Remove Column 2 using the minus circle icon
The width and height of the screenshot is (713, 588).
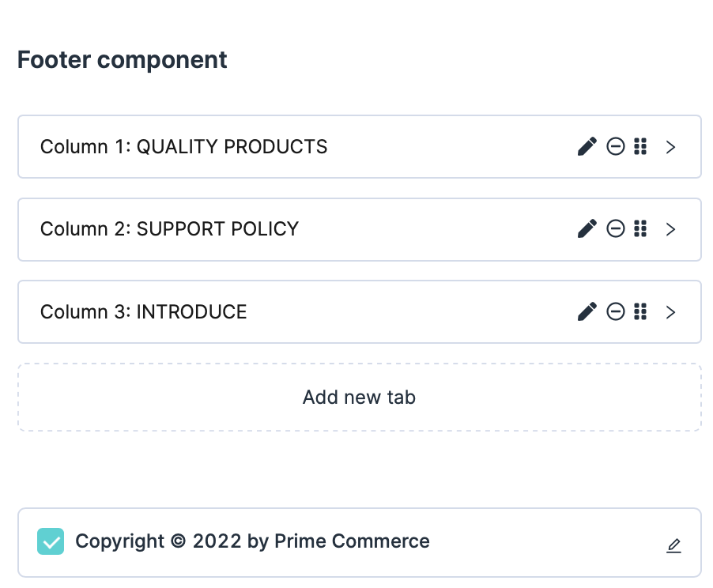tap(616, 229)
